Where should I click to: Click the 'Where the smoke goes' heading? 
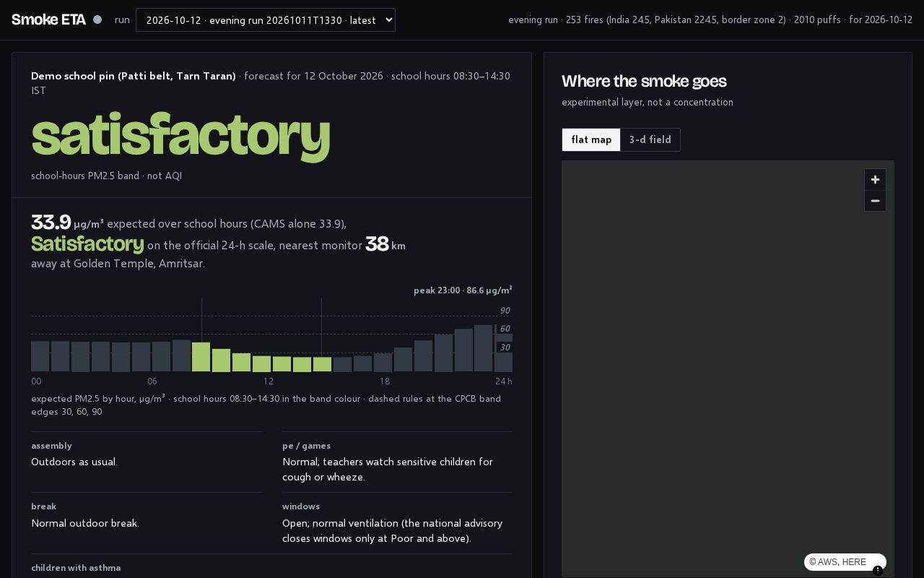click(x=644, y=82)
